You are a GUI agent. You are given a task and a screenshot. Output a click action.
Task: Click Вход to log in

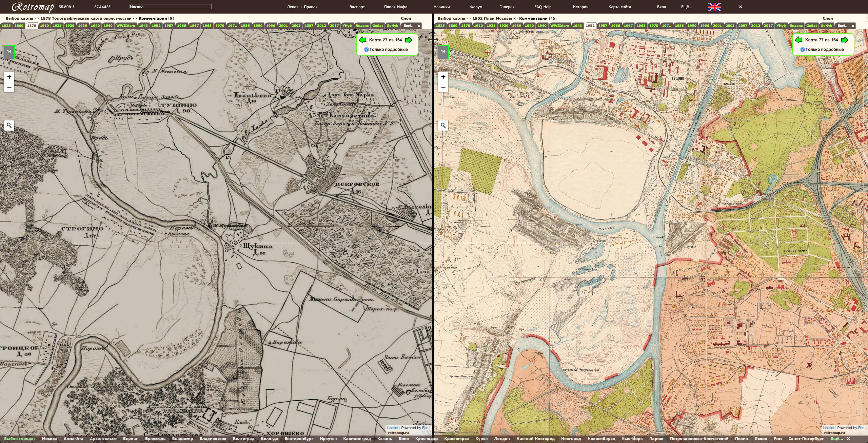[661, 7]
